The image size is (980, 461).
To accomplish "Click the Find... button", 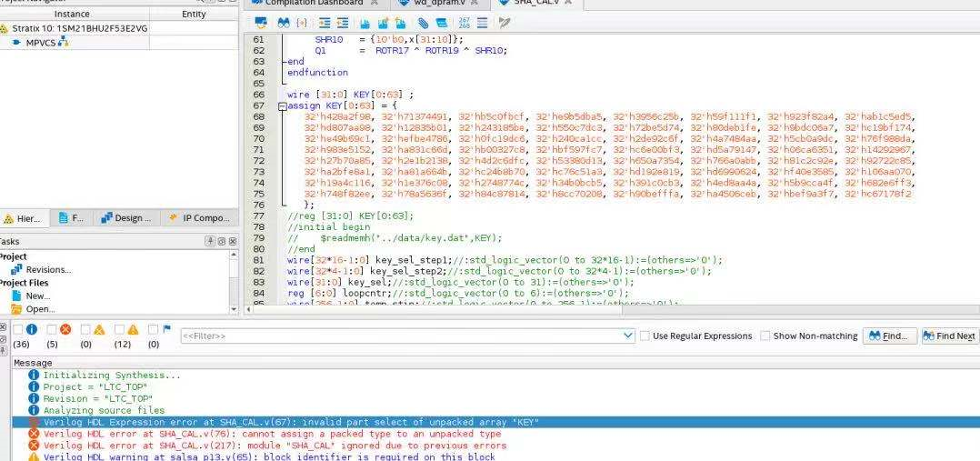I will [x=889, y=336].
